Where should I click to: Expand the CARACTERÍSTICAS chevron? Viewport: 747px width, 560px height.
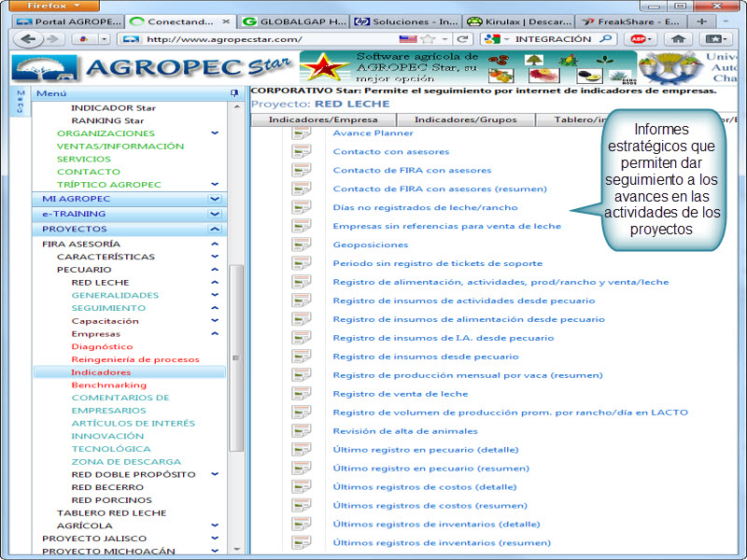[x=215, y=257]
